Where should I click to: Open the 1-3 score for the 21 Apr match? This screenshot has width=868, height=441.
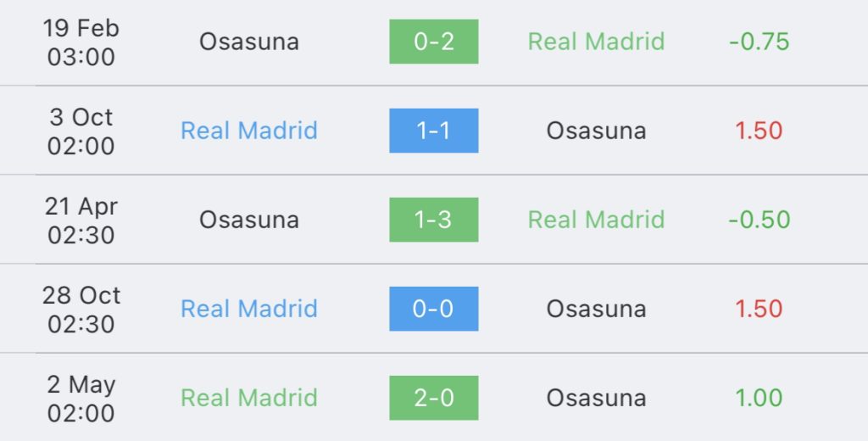click(433, 220)
